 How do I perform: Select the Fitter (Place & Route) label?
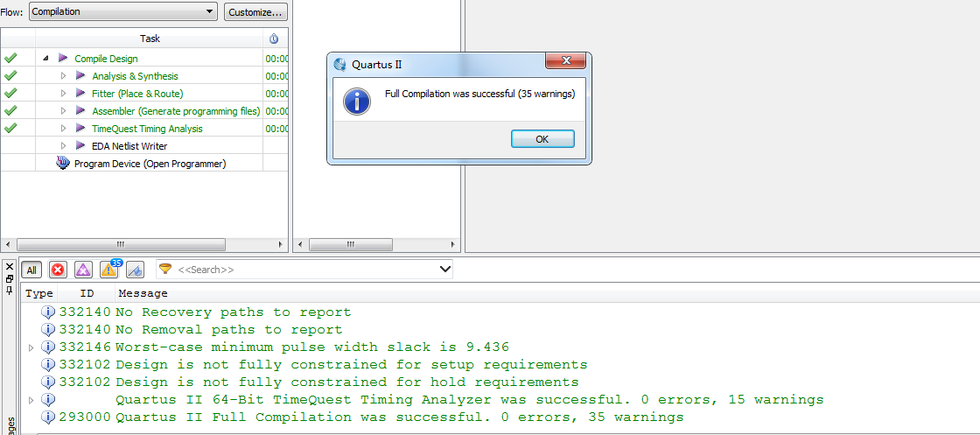[137, 93]
